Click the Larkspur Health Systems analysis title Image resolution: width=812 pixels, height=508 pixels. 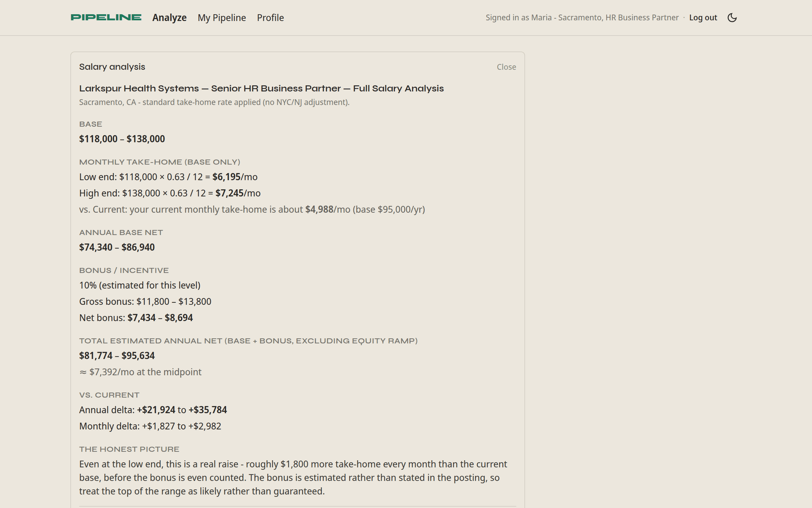click(x=262, y=88)
